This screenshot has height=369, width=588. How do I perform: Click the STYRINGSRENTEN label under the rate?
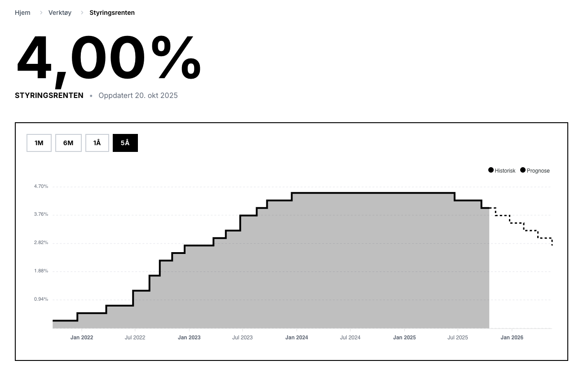tap(49, 96)
